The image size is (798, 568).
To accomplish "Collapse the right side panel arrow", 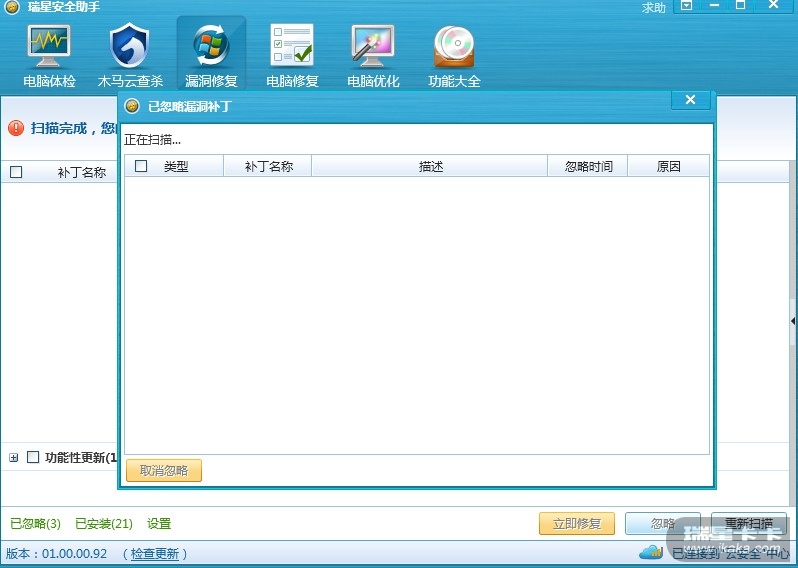I will pyautogui.click(x=793, y=321).
